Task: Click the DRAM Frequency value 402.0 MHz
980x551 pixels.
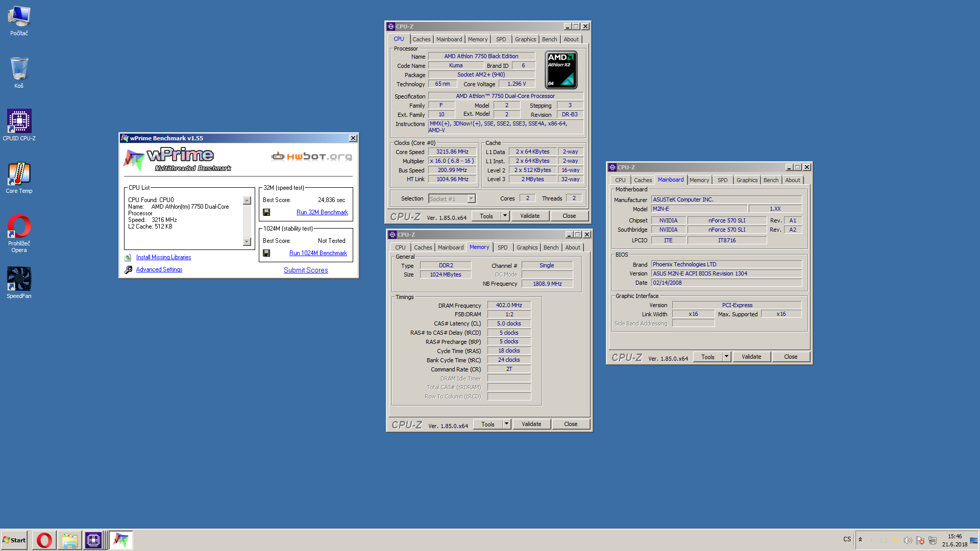Action: coord(509,305)
